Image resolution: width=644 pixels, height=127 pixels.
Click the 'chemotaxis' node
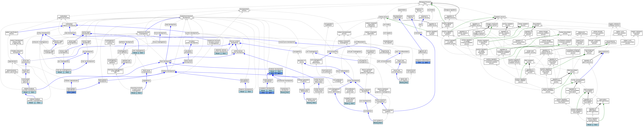418,33
